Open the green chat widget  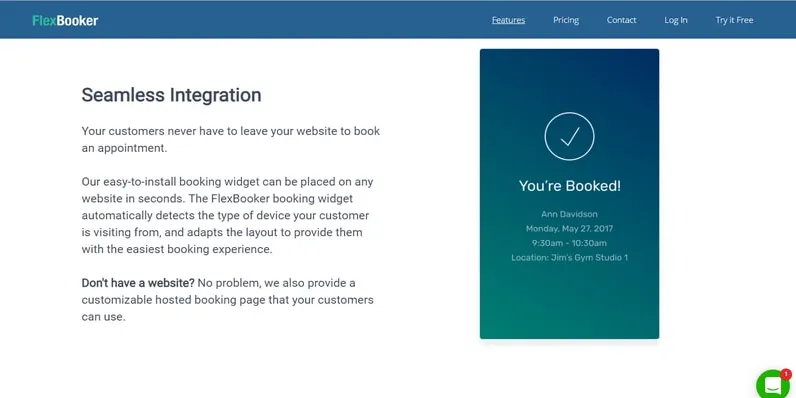click(x=773, y=385)
